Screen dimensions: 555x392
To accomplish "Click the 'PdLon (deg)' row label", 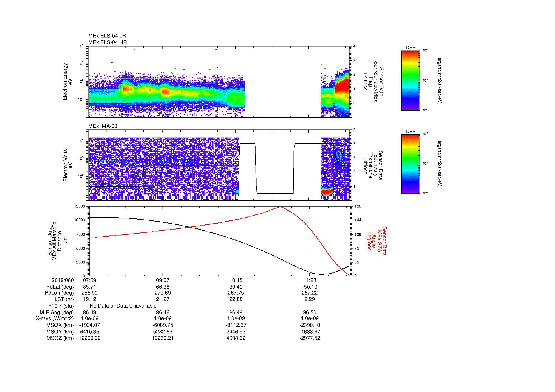I will coord(59,293).
